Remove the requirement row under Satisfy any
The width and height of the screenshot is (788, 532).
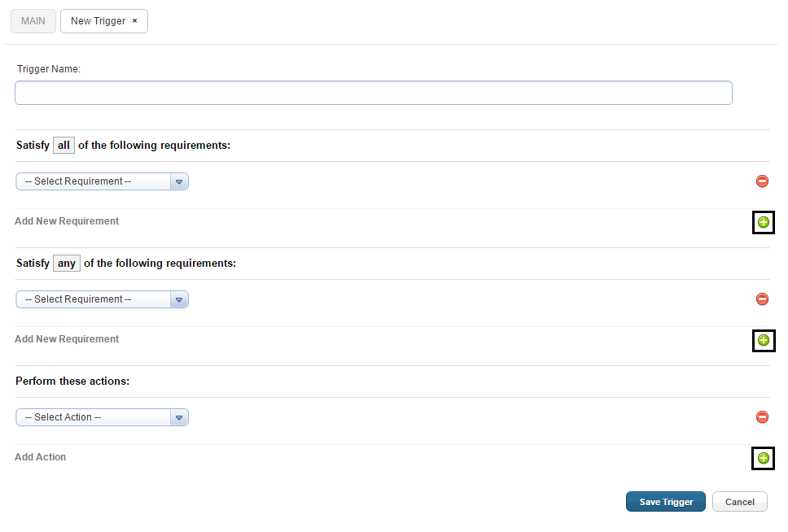762,299
